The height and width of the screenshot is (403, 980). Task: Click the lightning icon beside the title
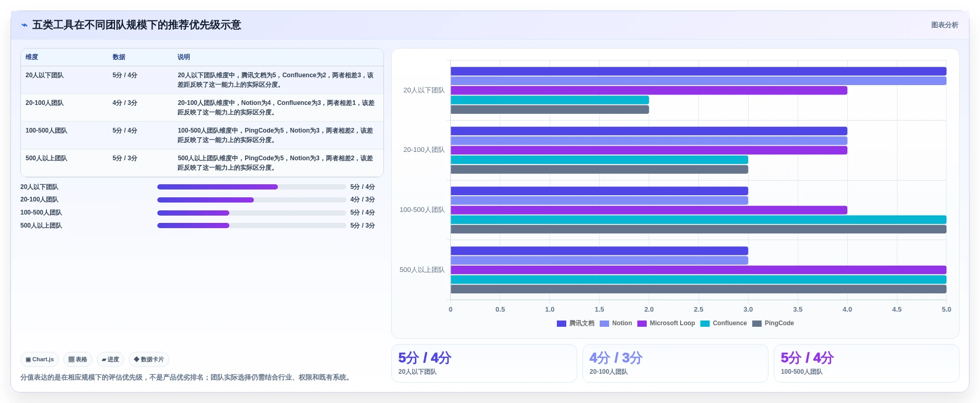(x=24, y=25)
